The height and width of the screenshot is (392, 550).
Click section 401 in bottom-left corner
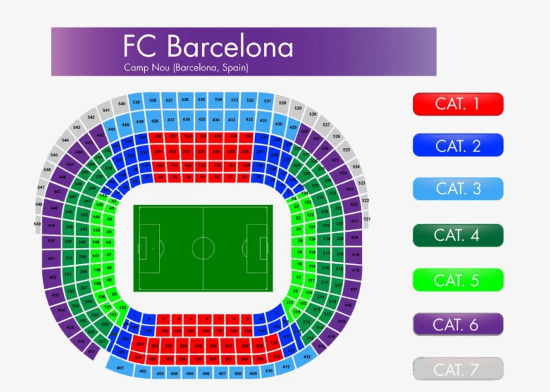point(121,368)
